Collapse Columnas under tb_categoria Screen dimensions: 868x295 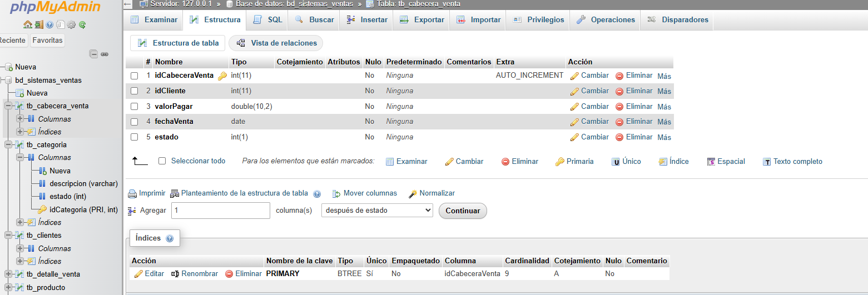(x=20, y=158)
